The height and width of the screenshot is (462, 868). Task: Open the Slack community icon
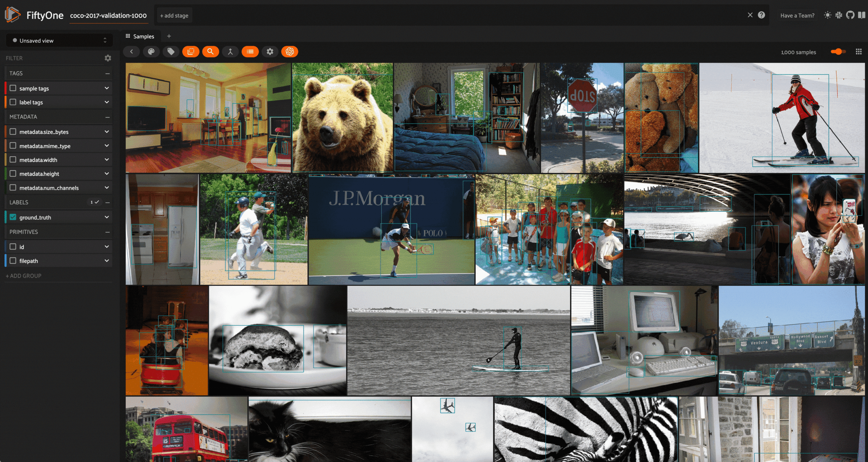coord(839,15)
